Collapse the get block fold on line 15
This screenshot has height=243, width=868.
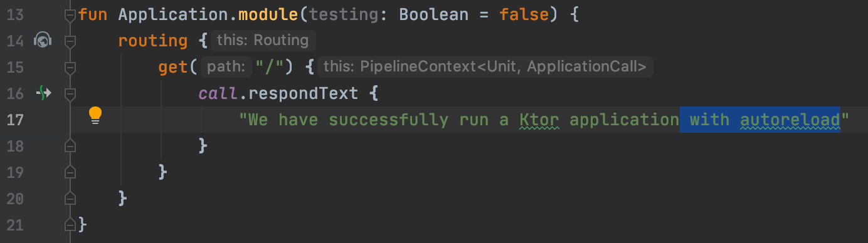coord(70,67)
